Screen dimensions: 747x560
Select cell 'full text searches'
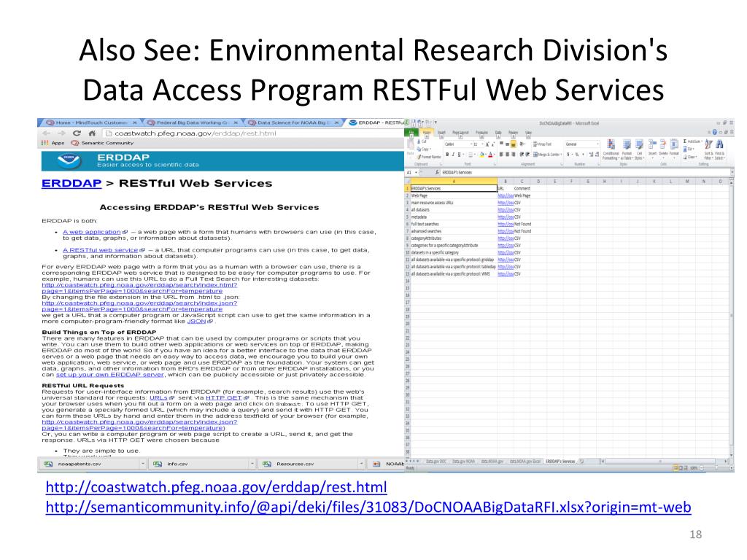(454, 224)
